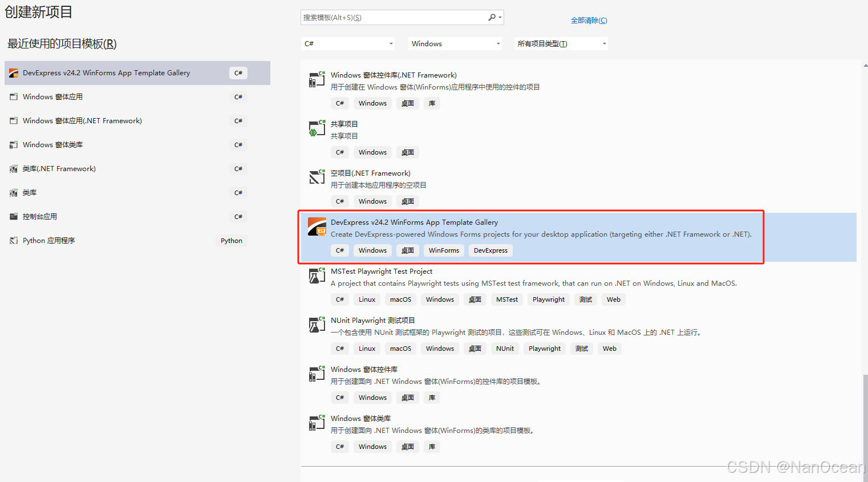Click the 库 tag on 窗体控件库(.NET Framework)
Screen dimensions: 868x482
432,103
